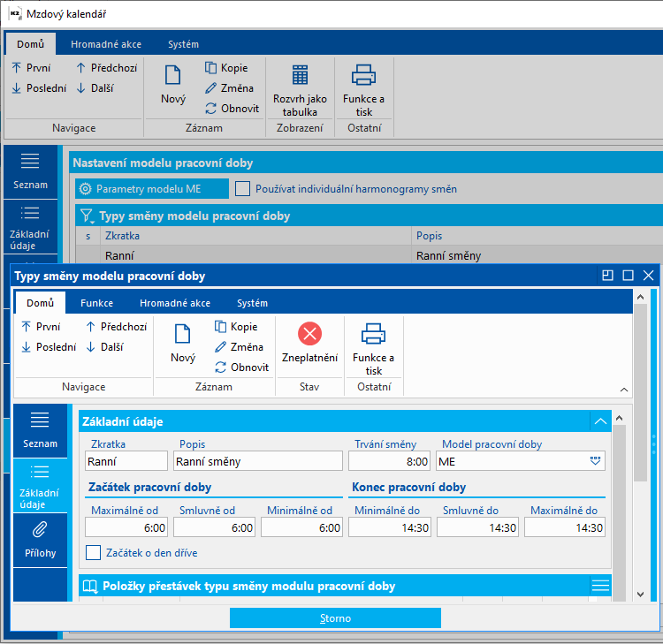
Task: Switch to Hromadné akce tab in dialog
Action: (175, 303)
